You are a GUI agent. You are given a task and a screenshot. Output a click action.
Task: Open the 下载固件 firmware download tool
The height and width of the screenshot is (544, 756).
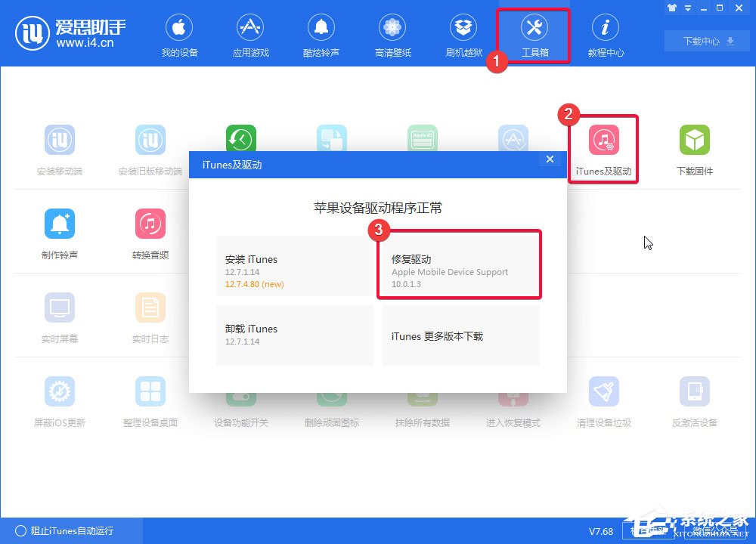(x=694, y=148)
